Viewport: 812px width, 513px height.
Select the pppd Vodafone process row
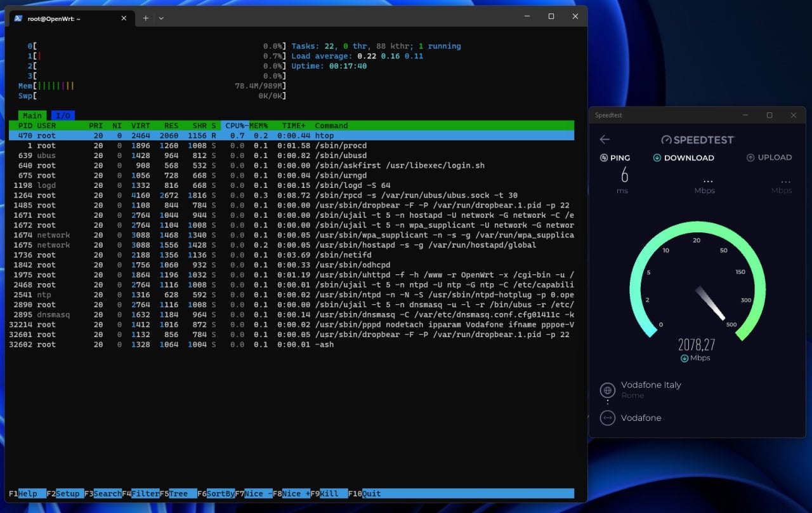click(291, 324)
